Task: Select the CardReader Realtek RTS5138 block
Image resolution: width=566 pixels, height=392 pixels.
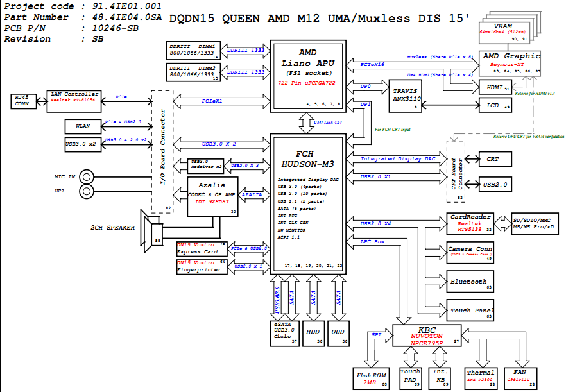Action: [x=470, y=223]
